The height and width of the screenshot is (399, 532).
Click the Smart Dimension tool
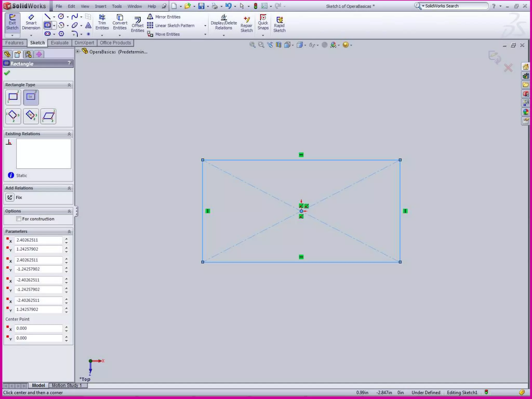(31, 22)
